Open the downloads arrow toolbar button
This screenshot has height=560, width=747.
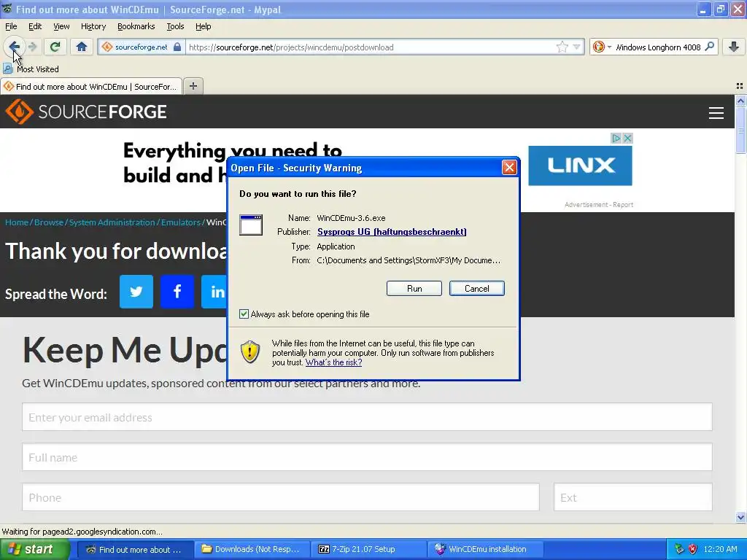734,47
